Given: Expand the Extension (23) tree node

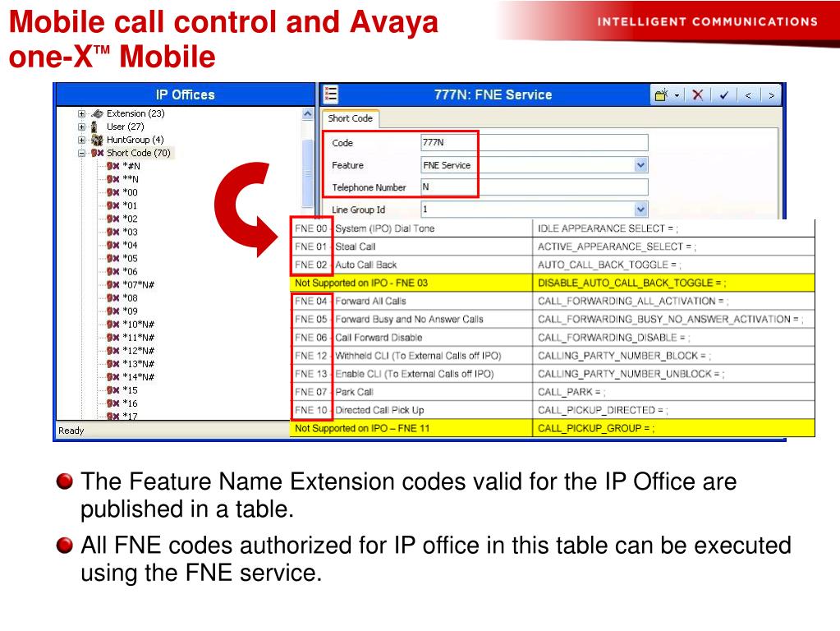Looking at the screenshot, I should click(x=81, y=113).
